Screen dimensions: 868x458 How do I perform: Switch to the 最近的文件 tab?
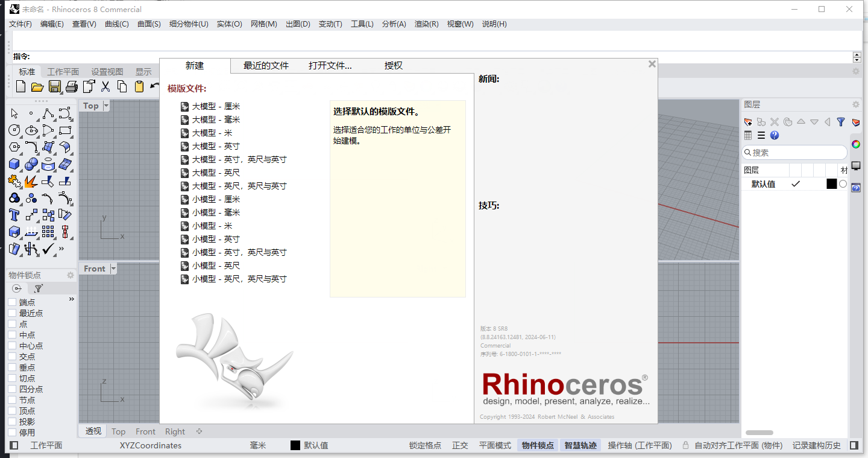click(x=266, y=65)
